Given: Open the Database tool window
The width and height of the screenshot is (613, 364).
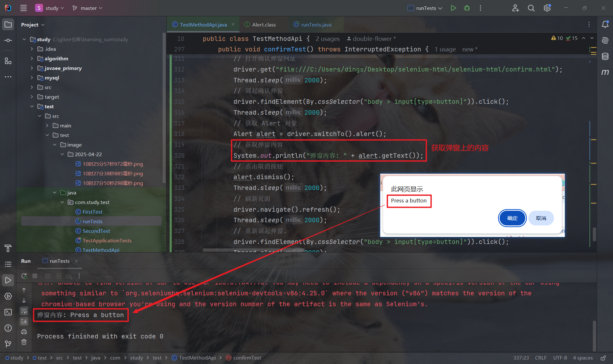Looking at the screenshot, I should (605, 57).
